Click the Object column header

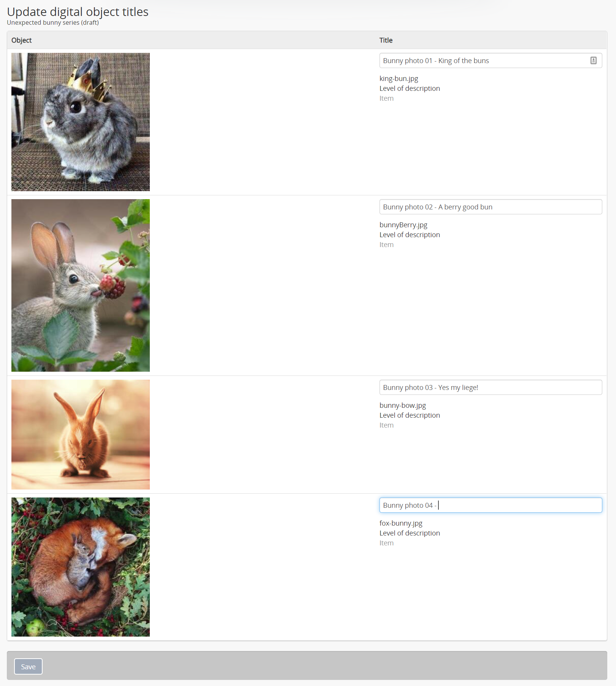[x=21, y=40]
